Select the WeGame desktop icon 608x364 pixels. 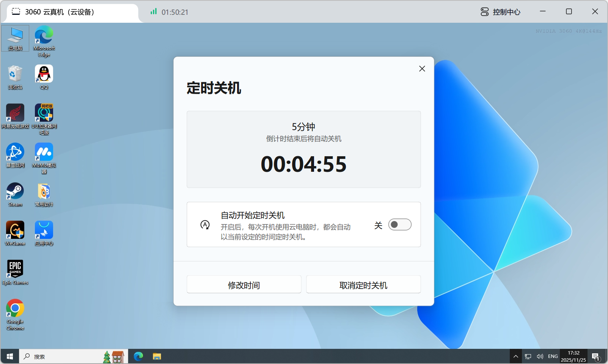(15, 231)
